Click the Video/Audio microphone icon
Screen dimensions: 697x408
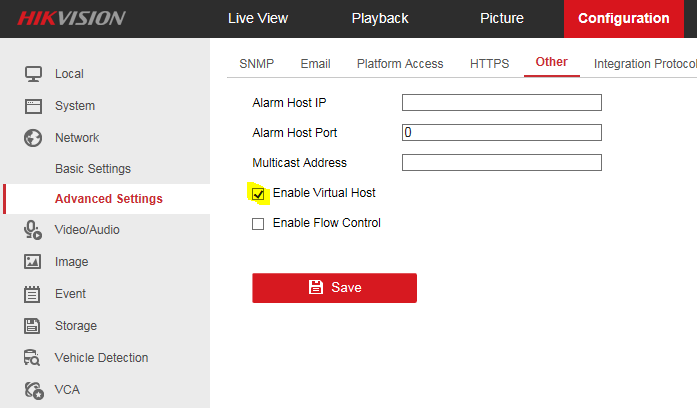click(33, 229)
